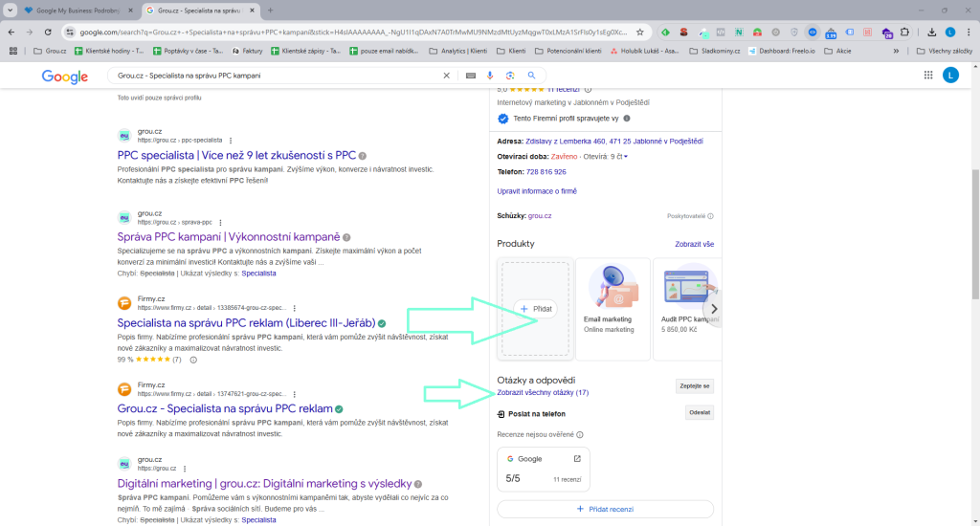The image size is (980, 526).
Task: Show info about unverified reviews
Action: click(579, 435)
